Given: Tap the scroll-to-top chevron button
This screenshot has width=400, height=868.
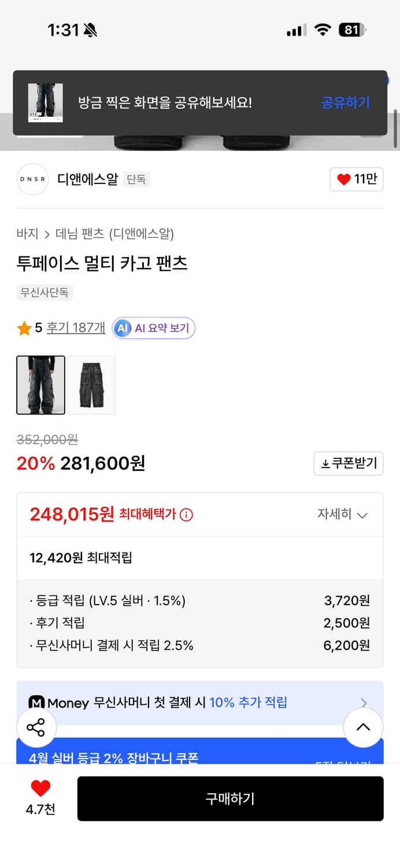Looking at the screenshot, I should 364,727.
